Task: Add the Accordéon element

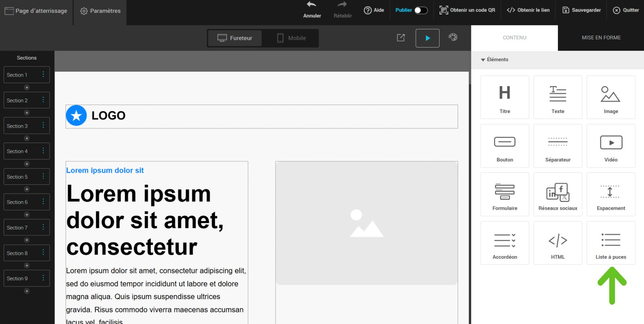Action: pyautogui.click(x=504, y=243)
